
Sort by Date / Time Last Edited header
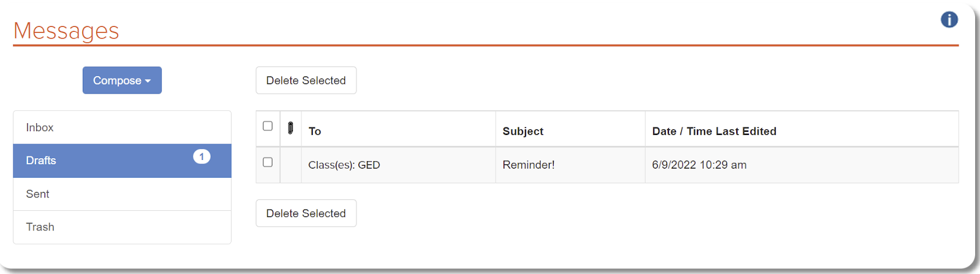click(x=714, y=131)
